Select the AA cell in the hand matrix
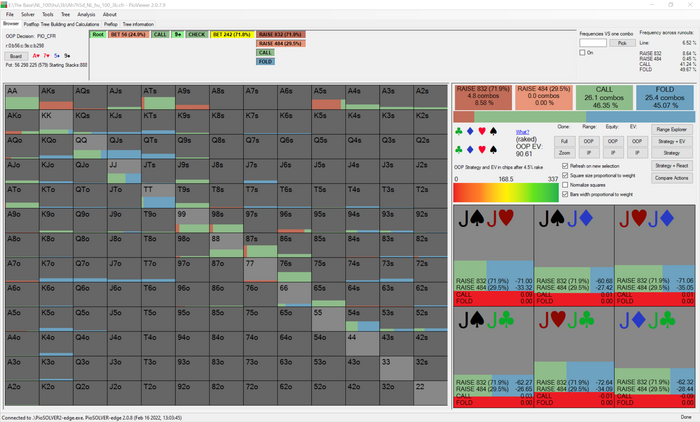 (22, 97)
